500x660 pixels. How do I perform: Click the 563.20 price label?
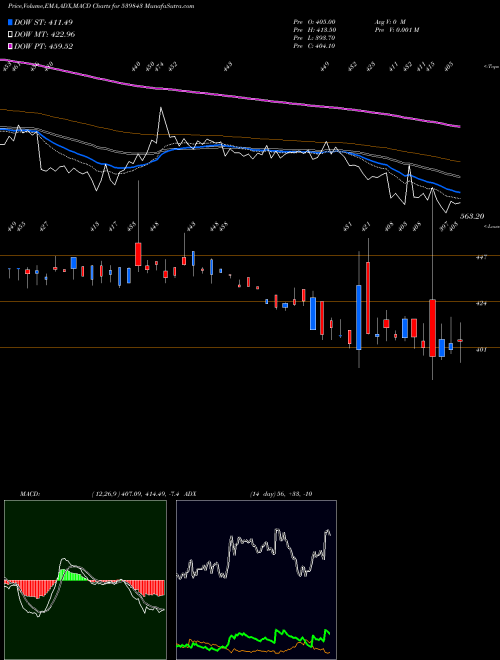point(472,216)
